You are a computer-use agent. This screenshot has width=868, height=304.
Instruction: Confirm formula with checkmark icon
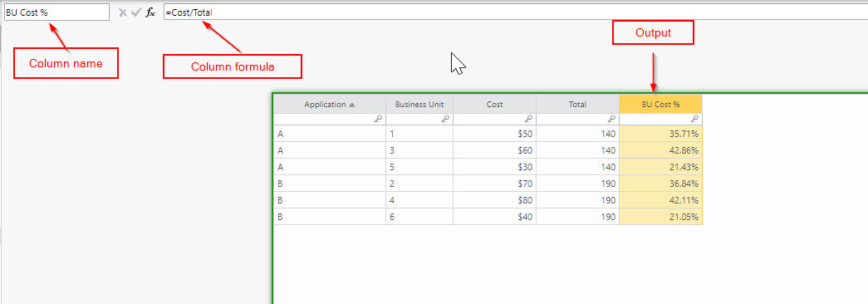point(136,12)
